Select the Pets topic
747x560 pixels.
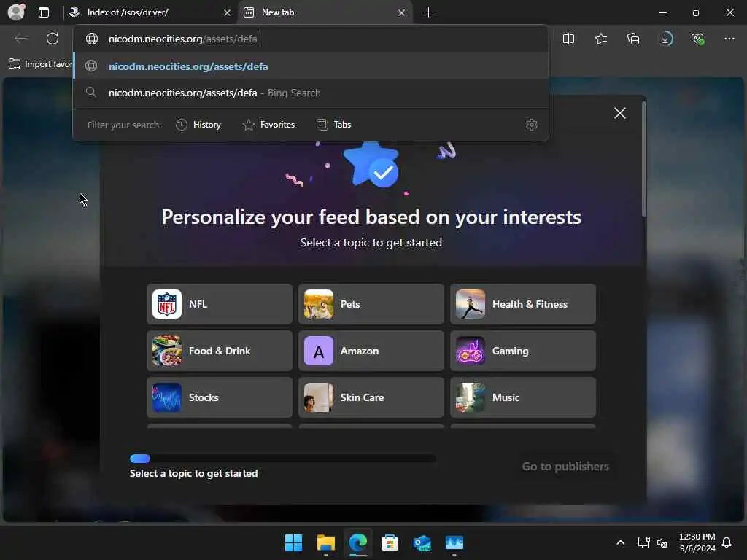pyautogui.click(x=371, y=304)
